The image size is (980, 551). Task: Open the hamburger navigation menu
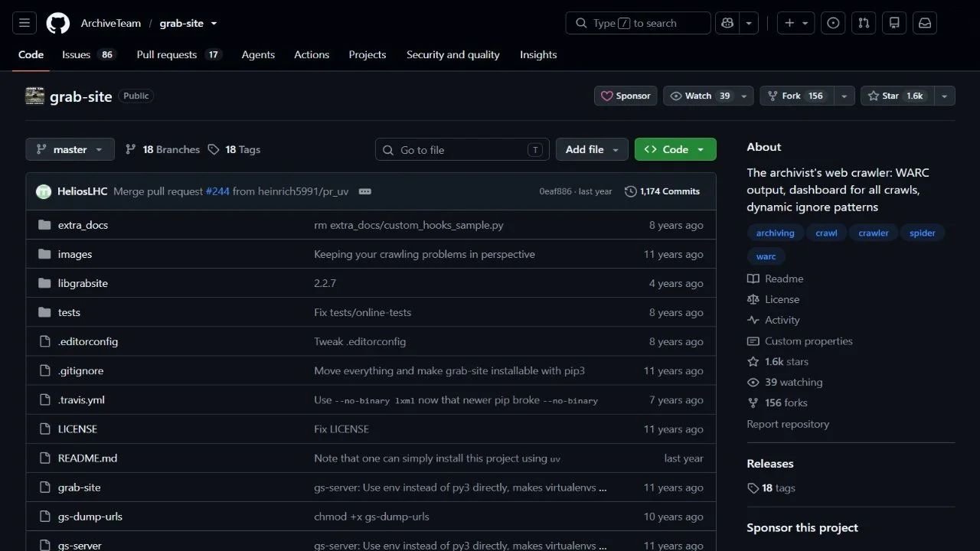tap(24, 23)
